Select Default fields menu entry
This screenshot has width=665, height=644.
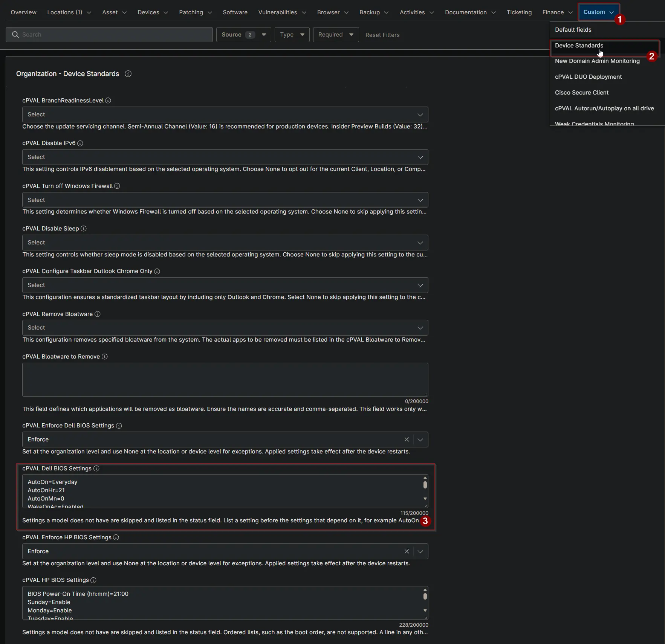tap(573, 30)
